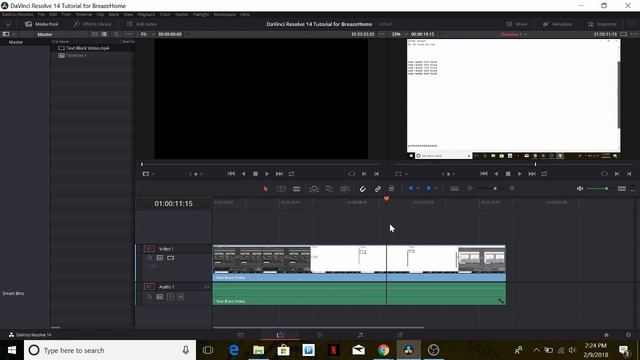Toggle Auto Track Selector on Video 1
640x360 pixels.
[160, 258]
